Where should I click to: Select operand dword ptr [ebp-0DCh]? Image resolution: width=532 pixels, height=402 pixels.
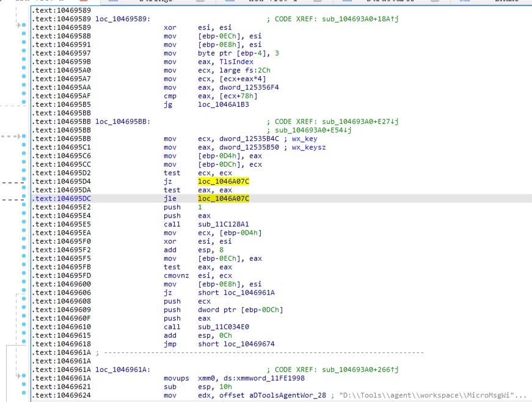click(241, 310)
